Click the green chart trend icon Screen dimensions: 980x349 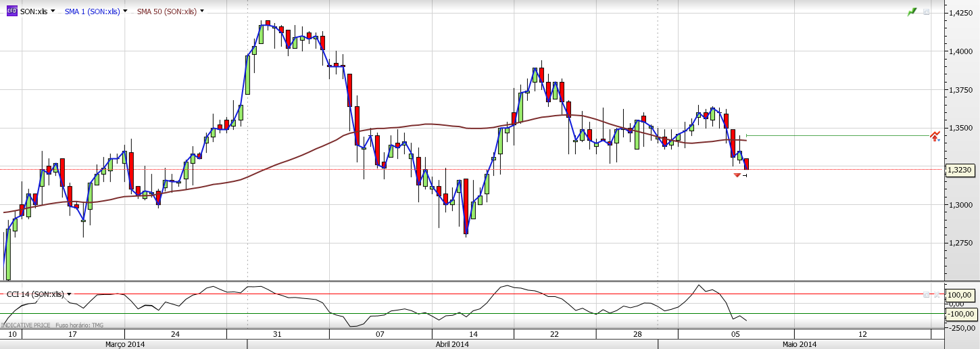pyautogui.click(x=912, y=11)
